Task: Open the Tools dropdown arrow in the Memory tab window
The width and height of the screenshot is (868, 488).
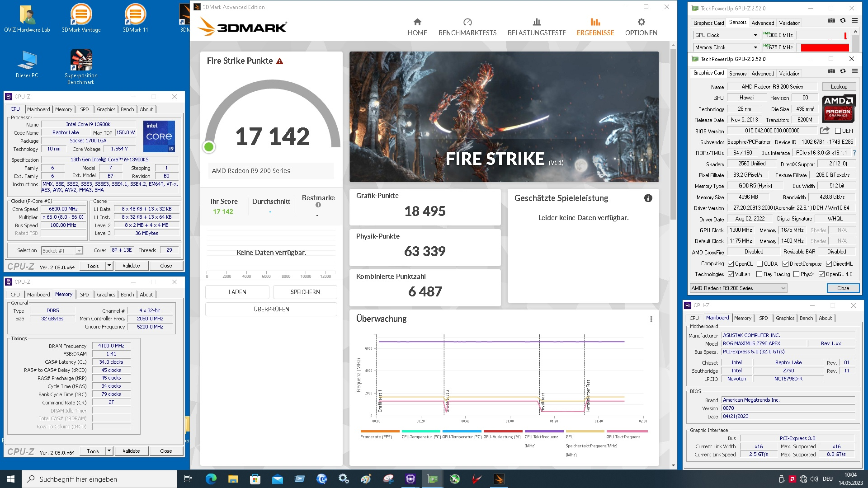Action: tap(109, 451)
